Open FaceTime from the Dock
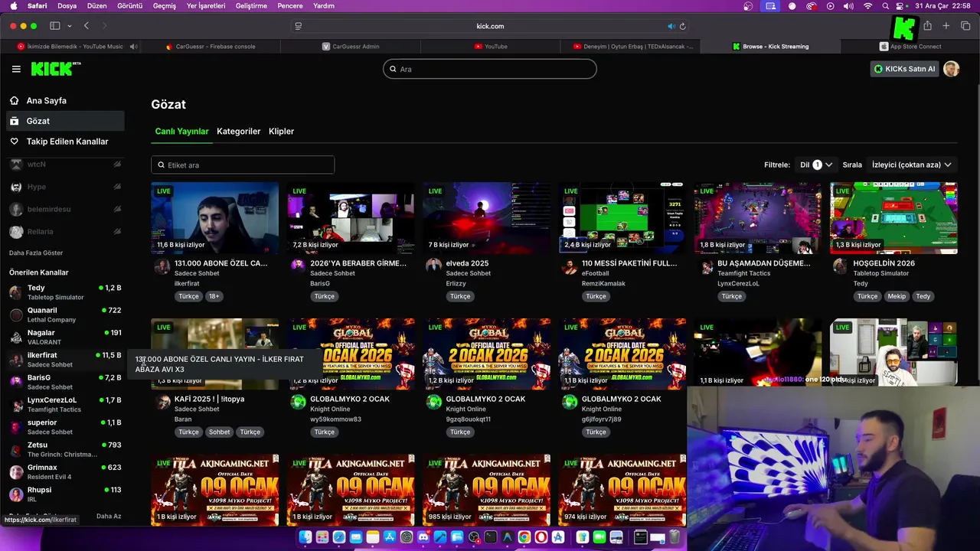The height and width of the screenshot is (551, 980). 599,537
